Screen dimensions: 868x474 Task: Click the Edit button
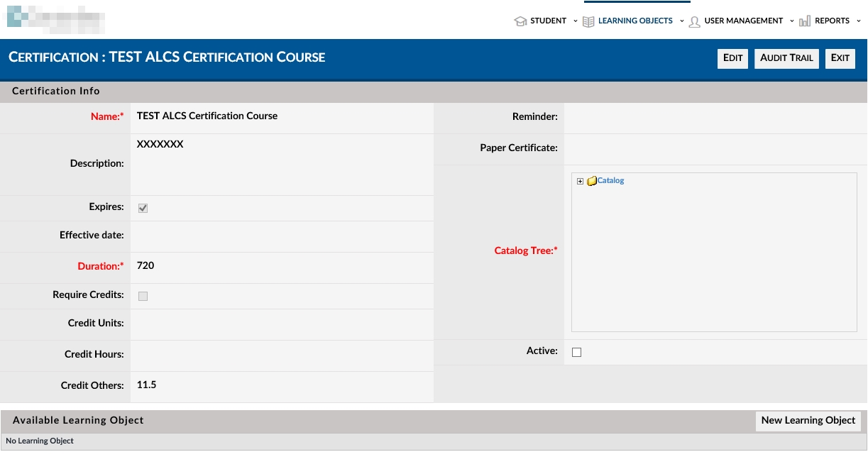732,58
